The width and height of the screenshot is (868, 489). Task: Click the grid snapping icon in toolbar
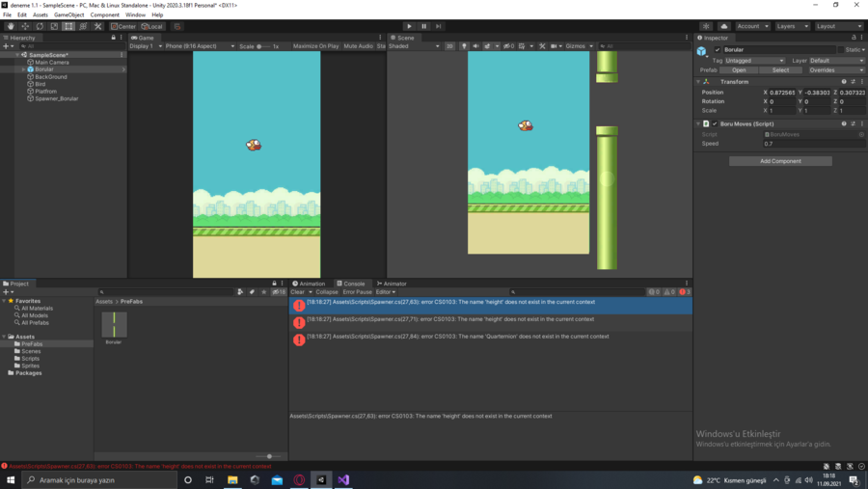coord(177,26)
